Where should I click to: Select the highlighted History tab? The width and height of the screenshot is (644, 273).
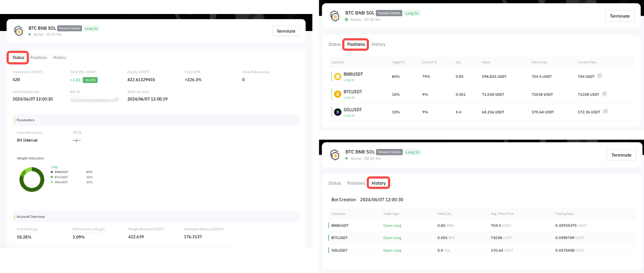coord(379,183)
